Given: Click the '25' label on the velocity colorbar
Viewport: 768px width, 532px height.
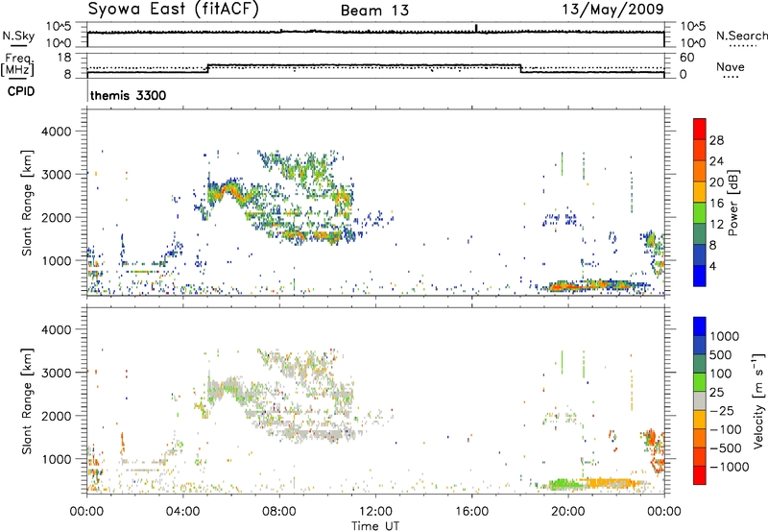Looking at the screenshot, I should pyautogui.click(x=716, y=392).
